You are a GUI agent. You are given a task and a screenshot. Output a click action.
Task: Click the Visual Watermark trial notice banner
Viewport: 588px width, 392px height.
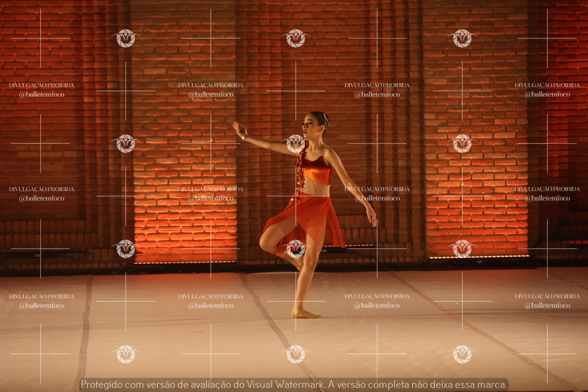click(x=294, y=384)
